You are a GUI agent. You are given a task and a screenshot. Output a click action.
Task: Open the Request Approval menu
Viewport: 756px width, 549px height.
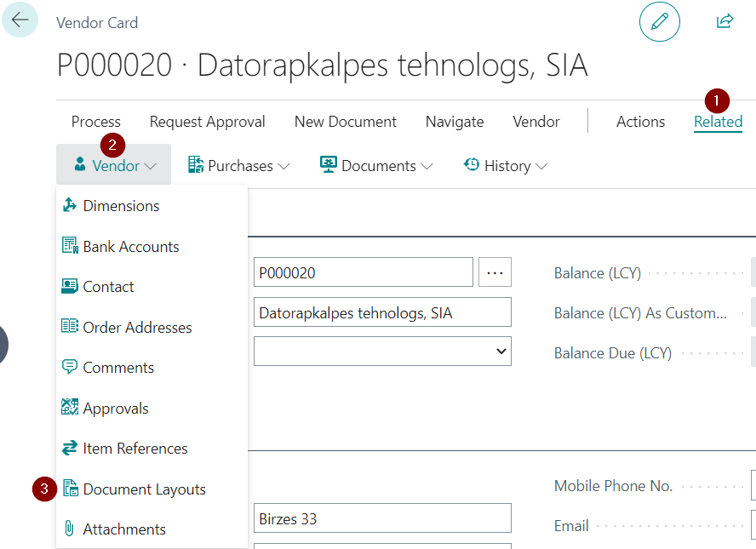208,122
